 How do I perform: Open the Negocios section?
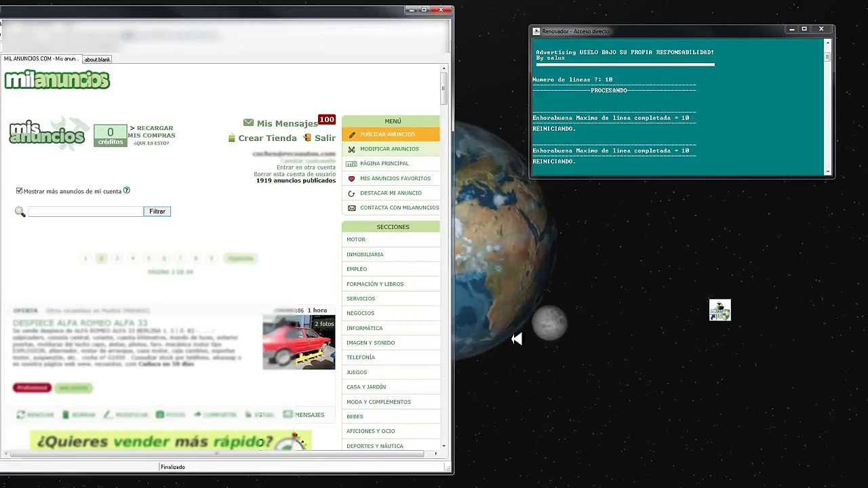click(x=391, y=313)
